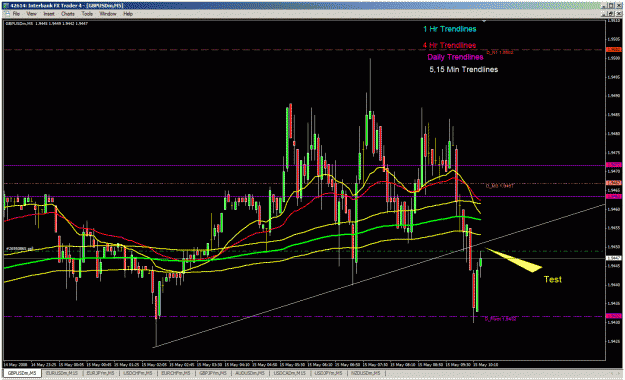Switch to the GBPJPYm,M5 chart tab
Viewport: 625px width, 380px height.
(213, 373)
